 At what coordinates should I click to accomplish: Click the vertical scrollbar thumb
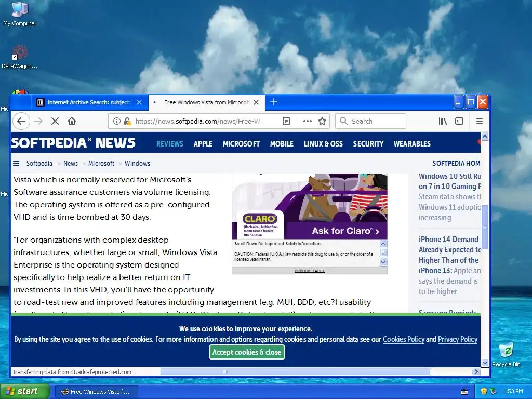(485, 227)
